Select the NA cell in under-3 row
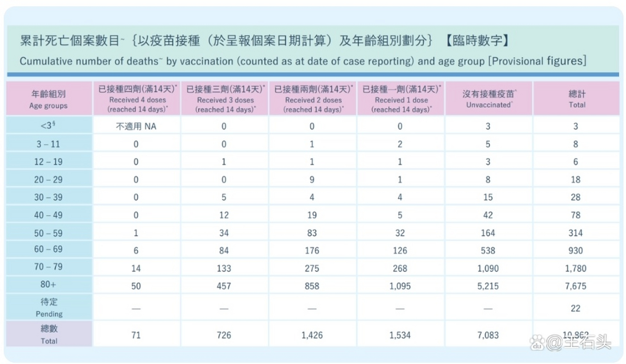Viewport: 626px width, 364px height. (x=136, y=126)
